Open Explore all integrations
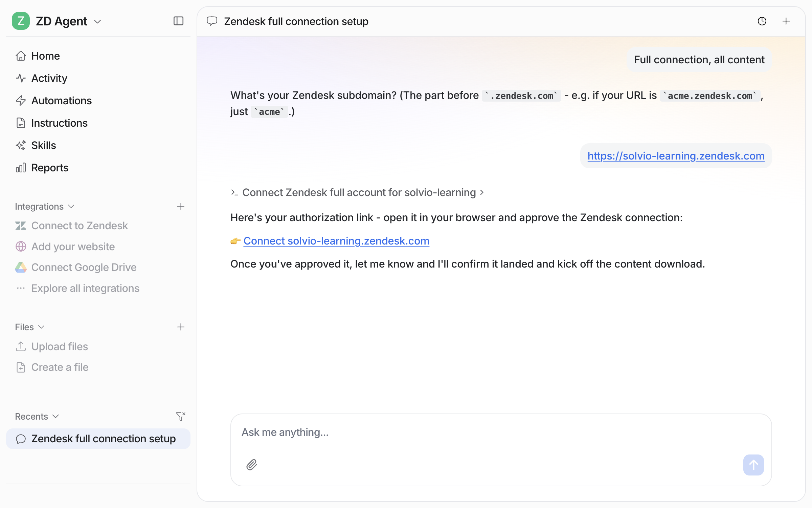 (x=77, y=288)
